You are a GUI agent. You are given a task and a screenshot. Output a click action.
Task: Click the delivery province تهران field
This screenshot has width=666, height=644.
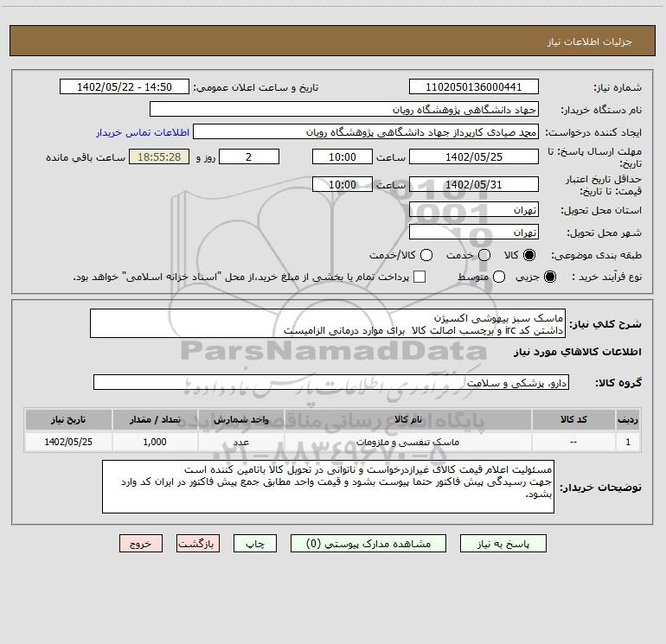pyautogui.click(x=474, y=209)
